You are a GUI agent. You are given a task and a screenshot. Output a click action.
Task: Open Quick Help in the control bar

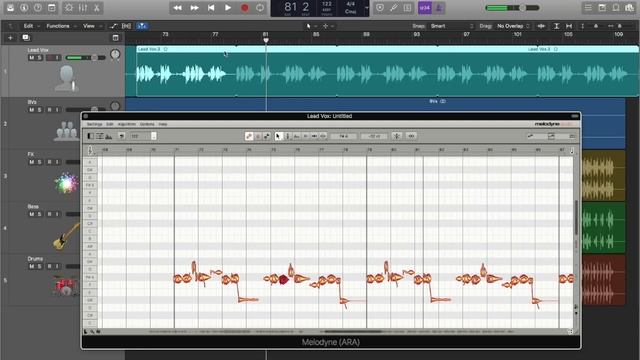pyautogui.click(x=38, y=8)
